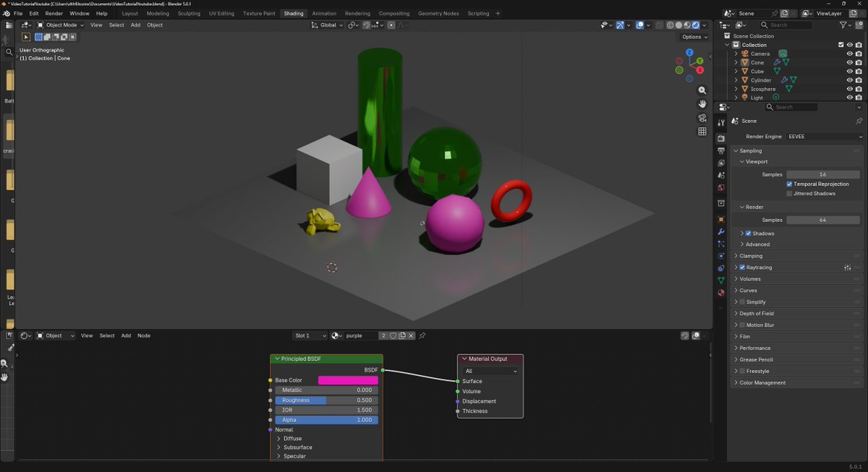868x472 pixels.
Task: Switch to the Geometry Nodes workspace tab
Action: point(438,14)
